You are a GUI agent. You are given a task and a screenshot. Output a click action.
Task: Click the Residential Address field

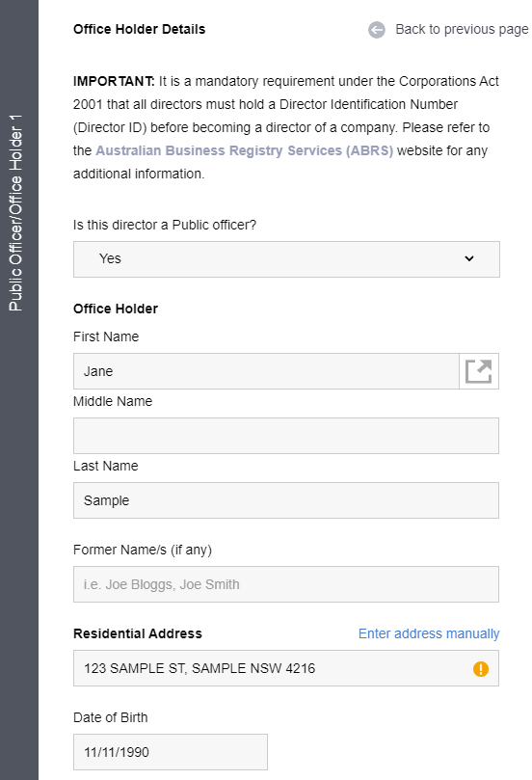286,668
